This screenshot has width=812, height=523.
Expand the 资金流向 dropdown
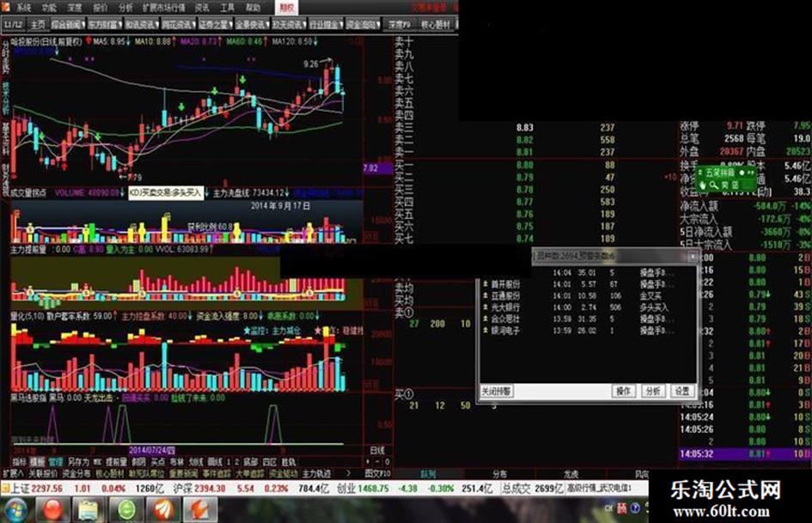(x=363, y=24)
